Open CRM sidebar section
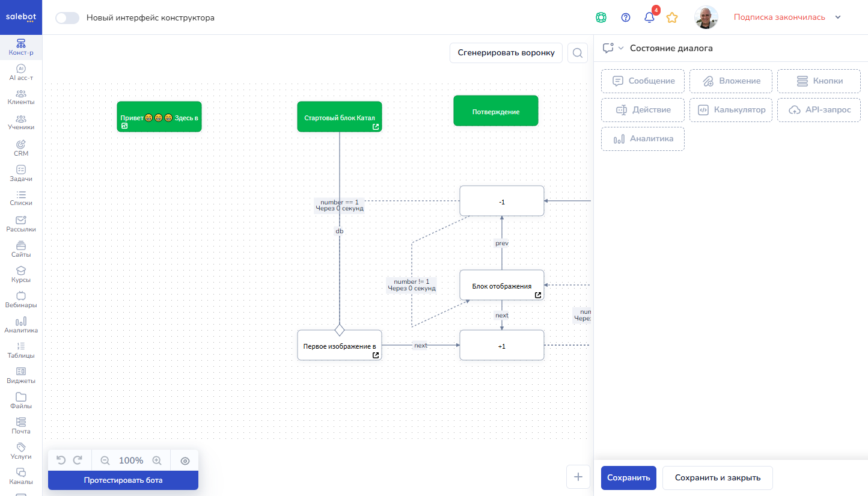 tap(21, 148)
